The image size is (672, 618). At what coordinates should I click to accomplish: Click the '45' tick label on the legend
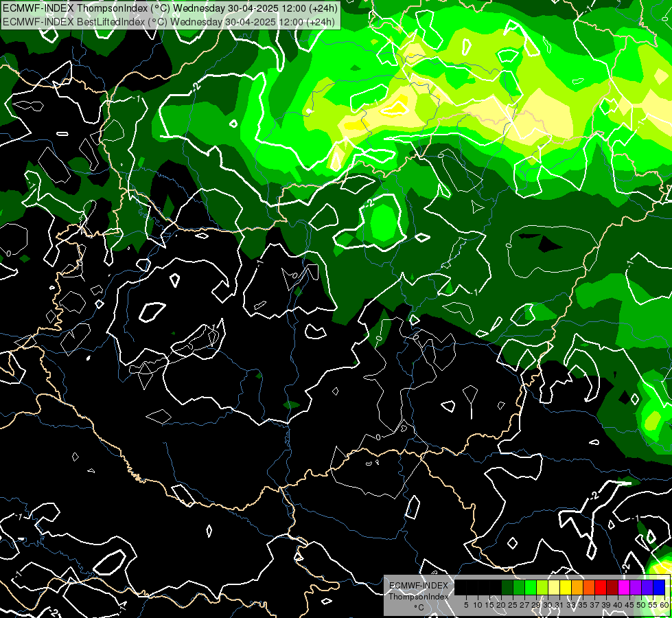click(629, 605)
